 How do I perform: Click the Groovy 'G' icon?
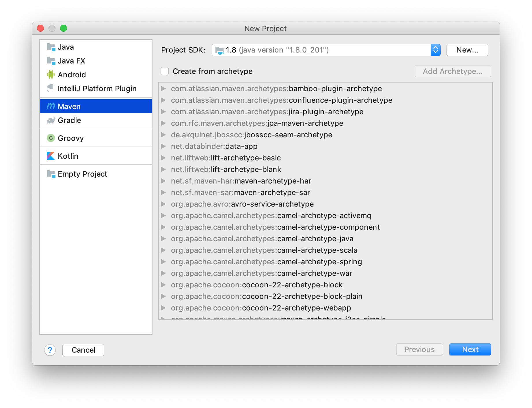51,138
